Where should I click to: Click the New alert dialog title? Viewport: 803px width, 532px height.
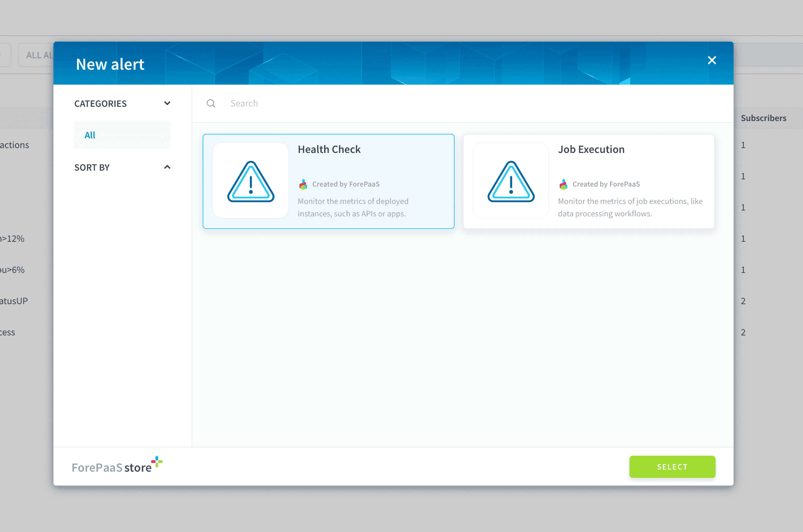click(x=110, y=65)
